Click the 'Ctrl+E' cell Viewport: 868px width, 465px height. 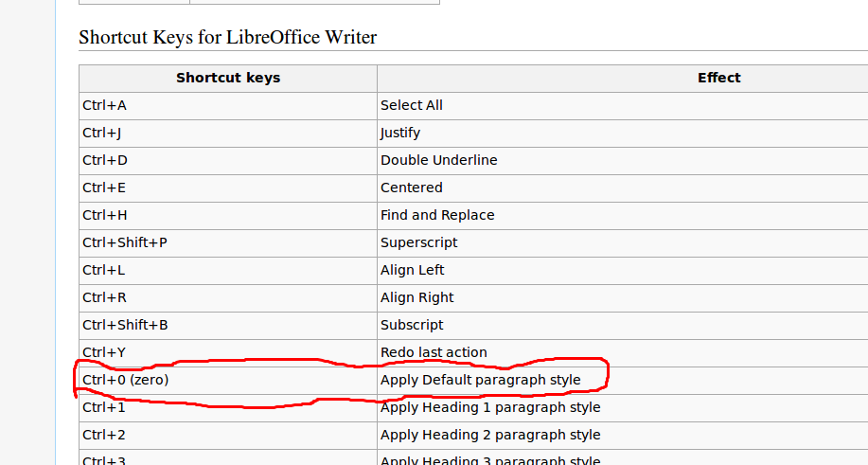coord(228,188)
